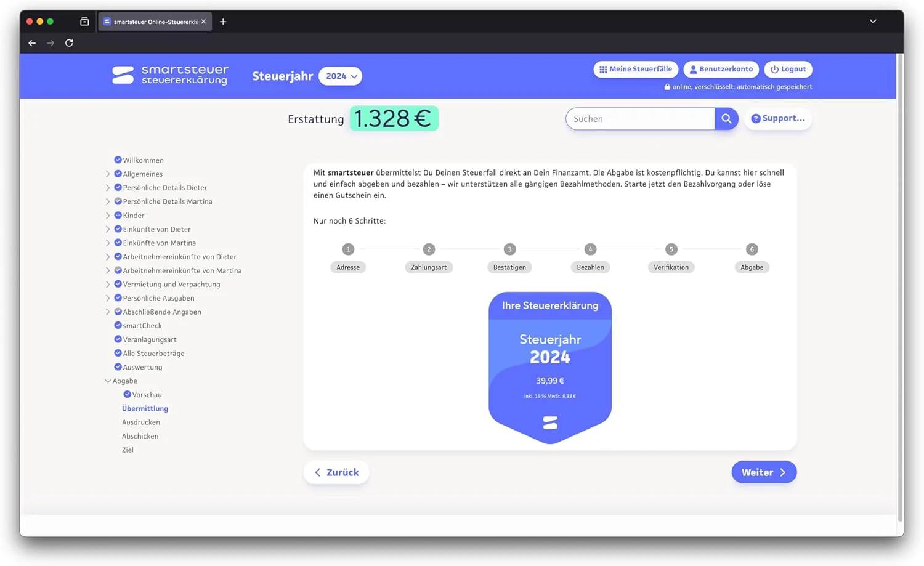Click the Erstattung amount 1.328 €
Image resolution: width=924 pixels, height=566 pixels.
[394, 118]
